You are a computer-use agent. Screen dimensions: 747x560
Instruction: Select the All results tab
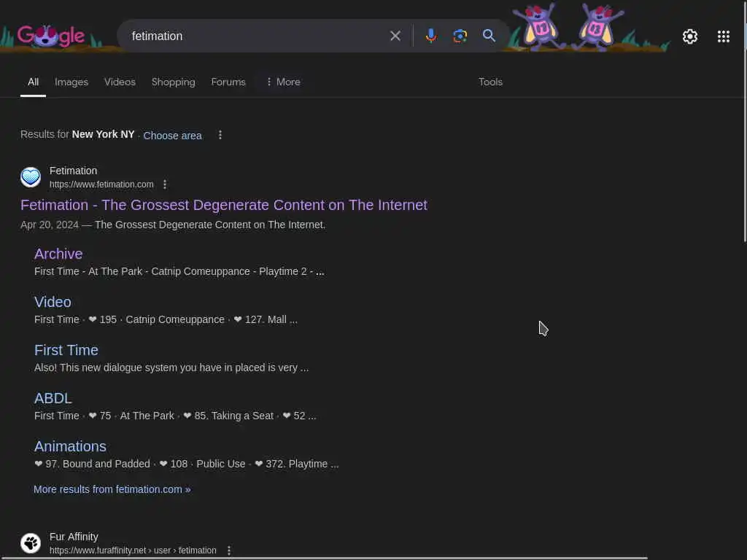33,82
